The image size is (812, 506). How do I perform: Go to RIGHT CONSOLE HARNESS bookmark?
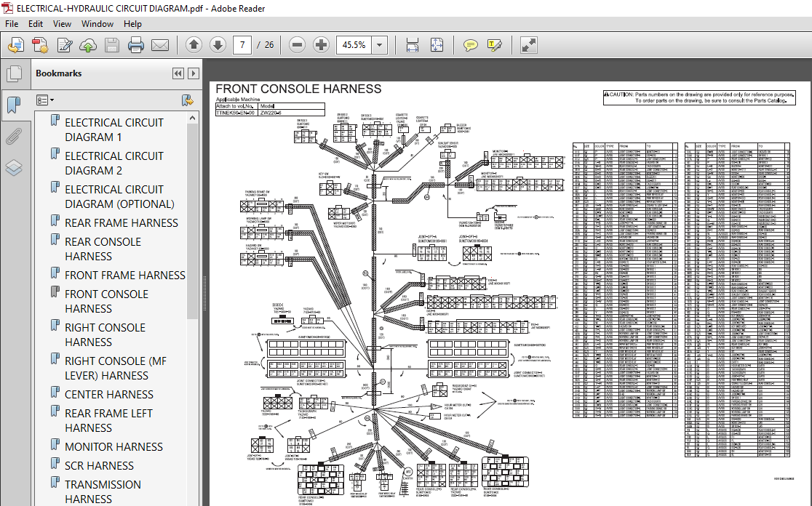[105, 334]
